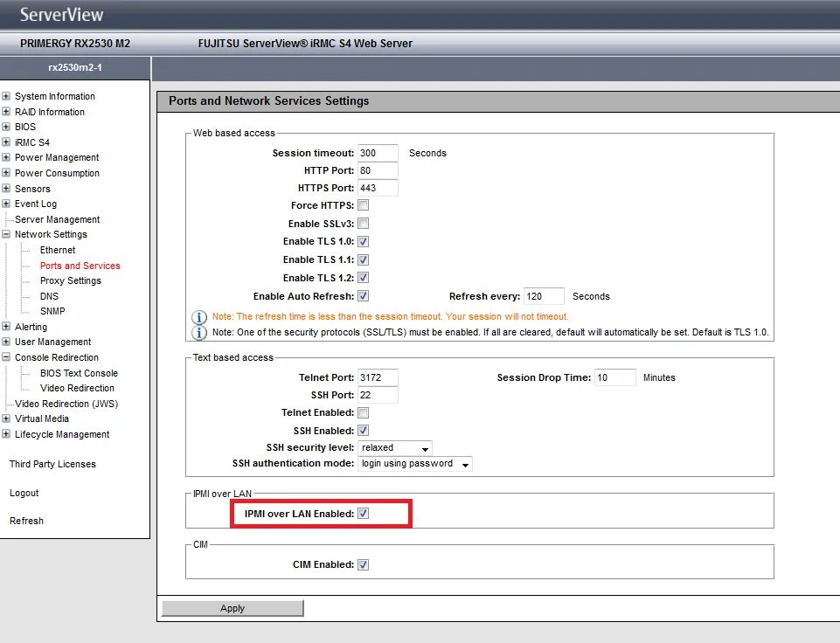Click the refresh time note info icon
This screenshot has width=840, height=643.
(199, 317)
